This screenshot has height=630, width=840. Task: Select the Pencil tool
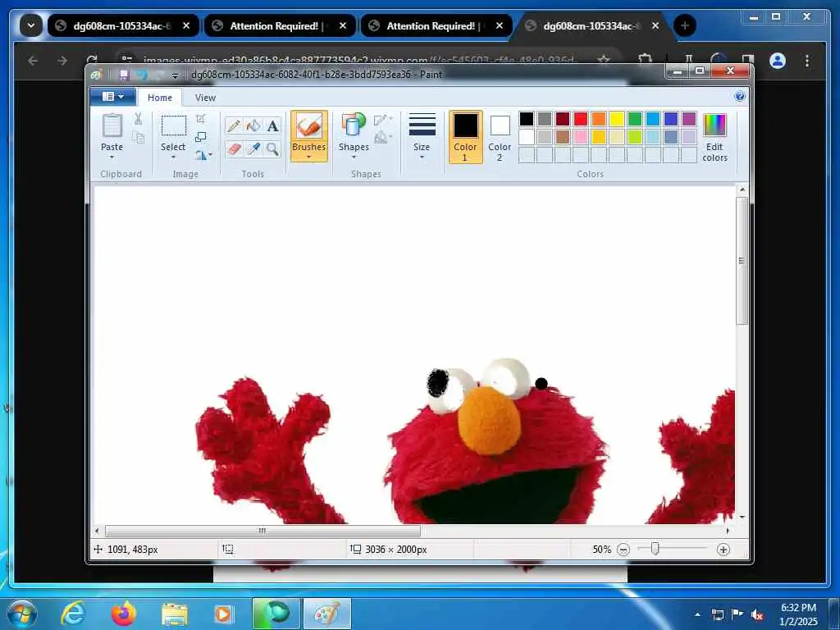[234, 126]
